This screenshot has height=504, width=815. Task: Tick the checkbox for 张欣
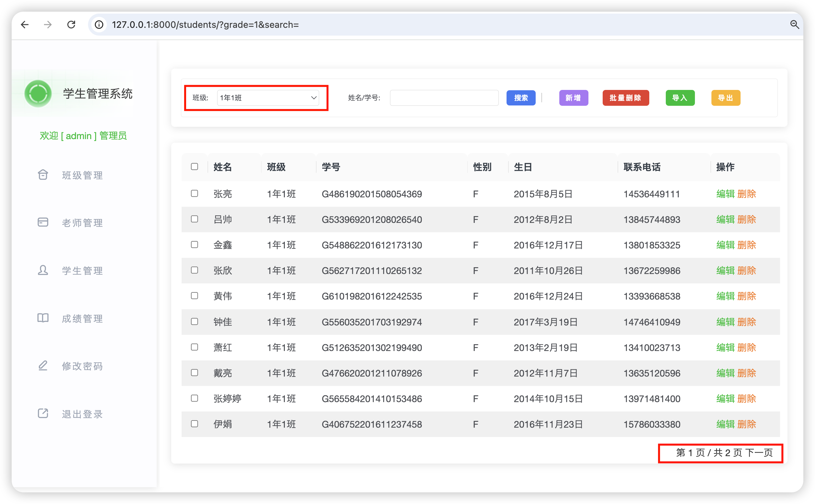195,270
